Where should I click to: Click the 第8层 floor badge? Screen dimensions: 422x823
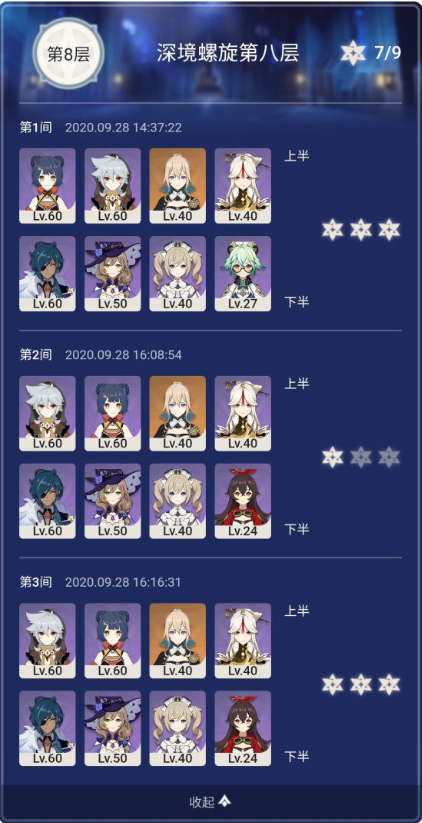pyautogui.click(x=68, y=54)
